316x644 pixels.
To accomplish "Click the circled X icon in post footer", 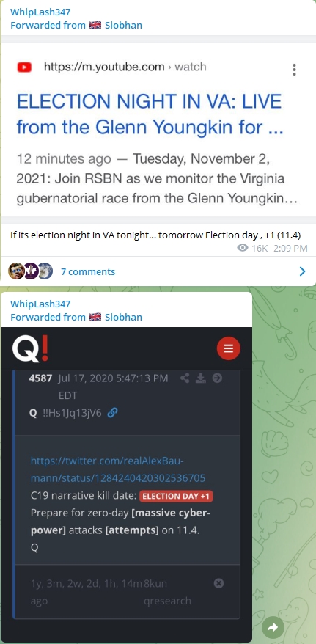I will (219, 583).
